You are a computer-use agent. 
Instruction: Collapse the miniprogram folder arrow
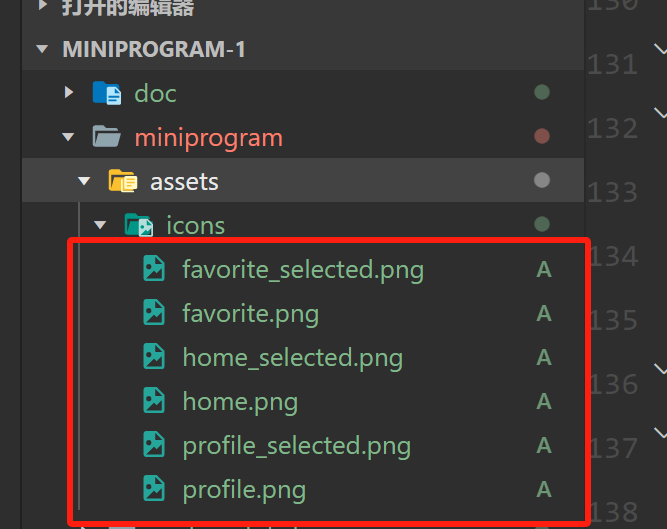[x=68, y=137]
